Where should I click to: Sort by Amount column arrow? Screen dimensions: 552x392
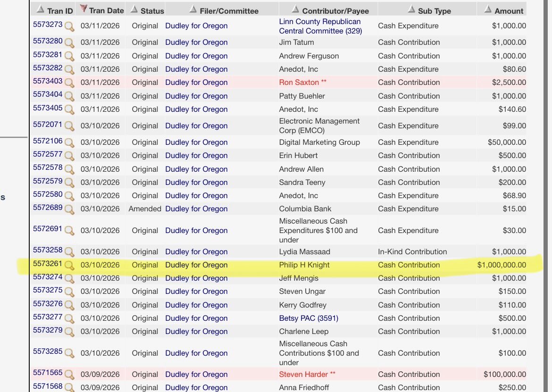click(487, 9)
